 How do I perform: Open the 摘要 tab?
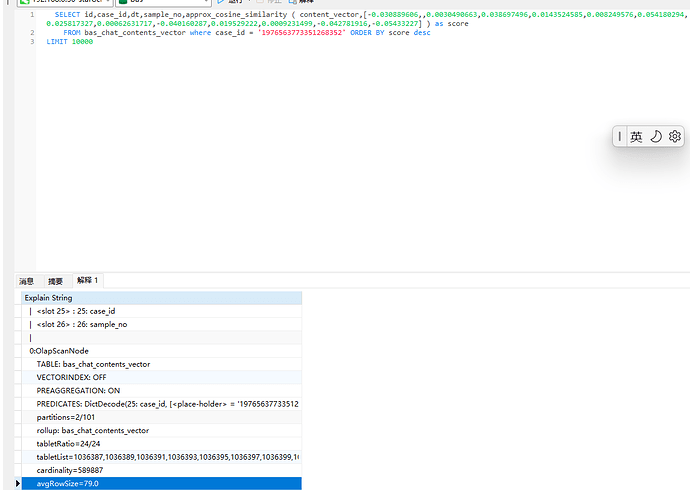tap(55, 281)
